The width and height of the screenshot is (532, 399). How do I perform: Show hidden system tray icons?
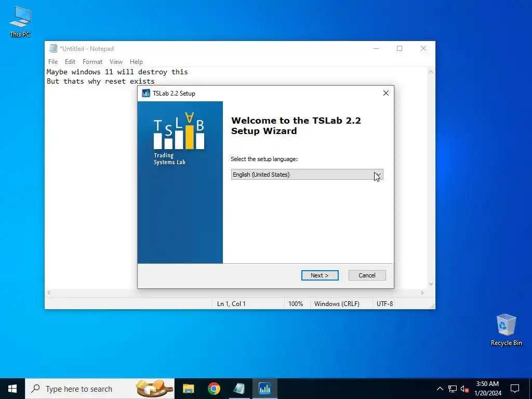pos(440,389)
